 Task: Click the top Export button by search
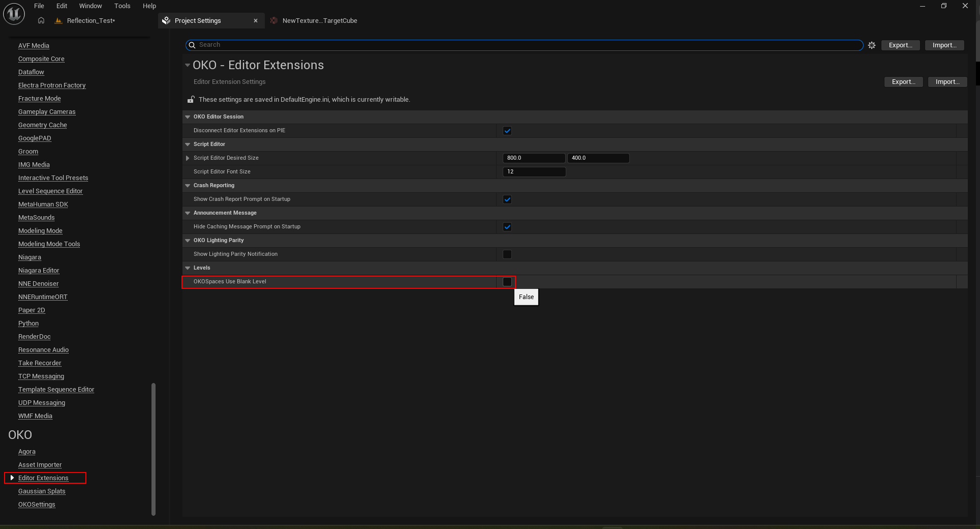901,45
